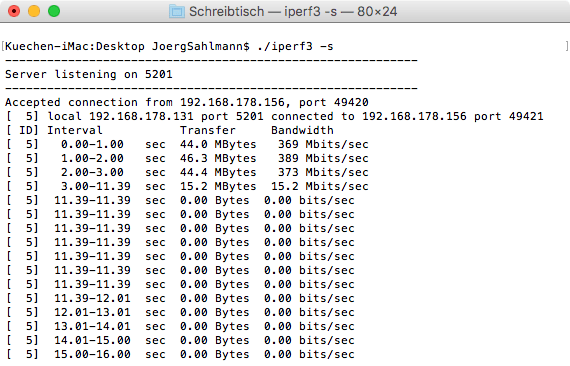
Task: Click the port number 49421
Action: tap(526, 116)
